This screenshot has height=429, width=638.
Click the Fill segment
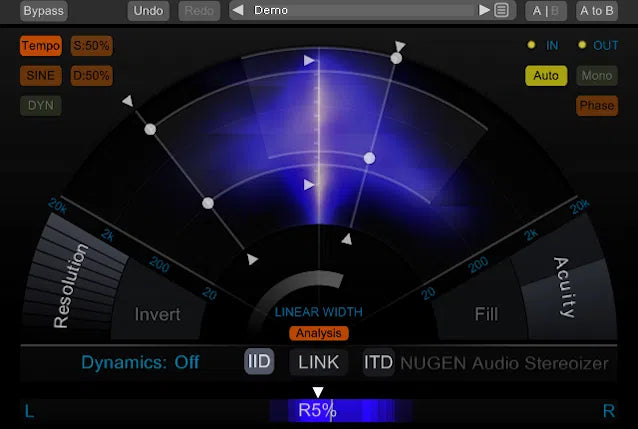[486, 314]
